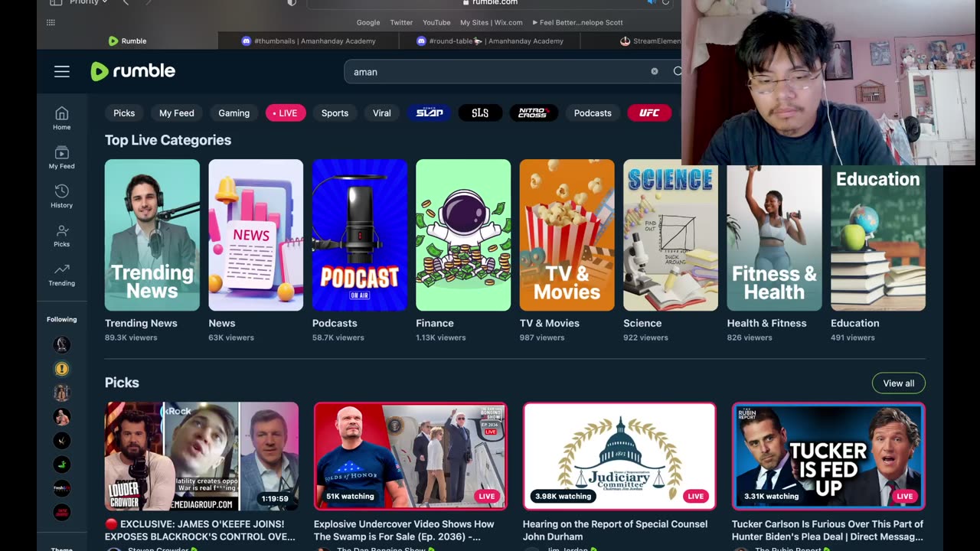980x551 pixels.
Task: Open the Louder with Crowder video thumbnail
Action: (201, 456)
